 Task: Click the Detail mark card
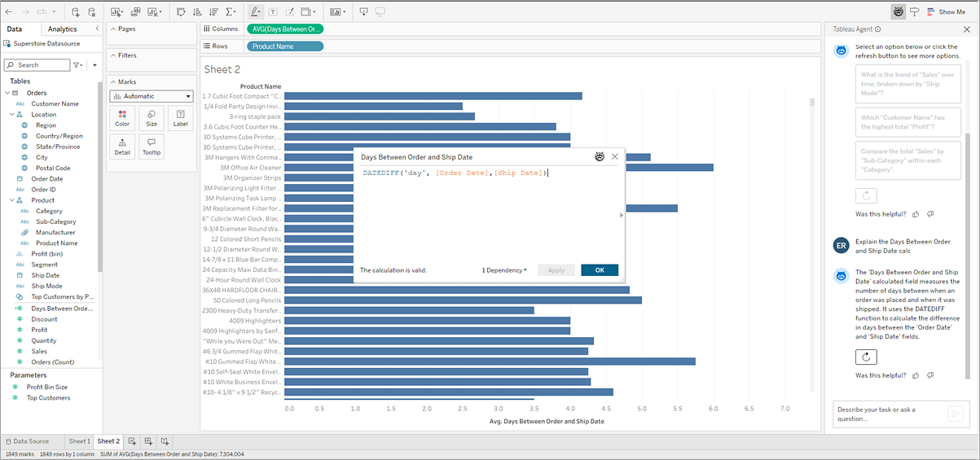click(122, 147)
